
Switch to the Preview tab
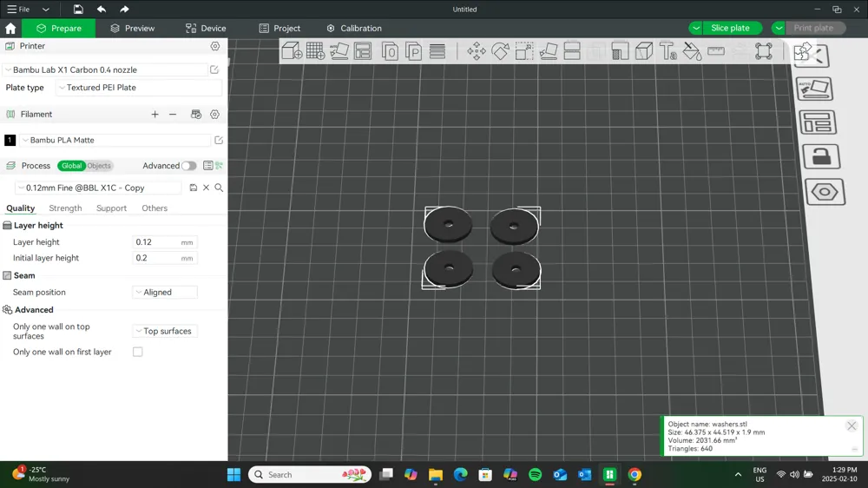pos(132,29)
